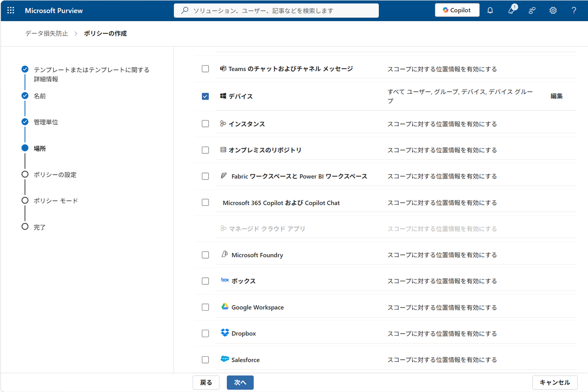Check the オンプレミスのリポジトリ checkbox
Image resolution: width=588 pixels, height=392 pixels.
tap(205, 150)
